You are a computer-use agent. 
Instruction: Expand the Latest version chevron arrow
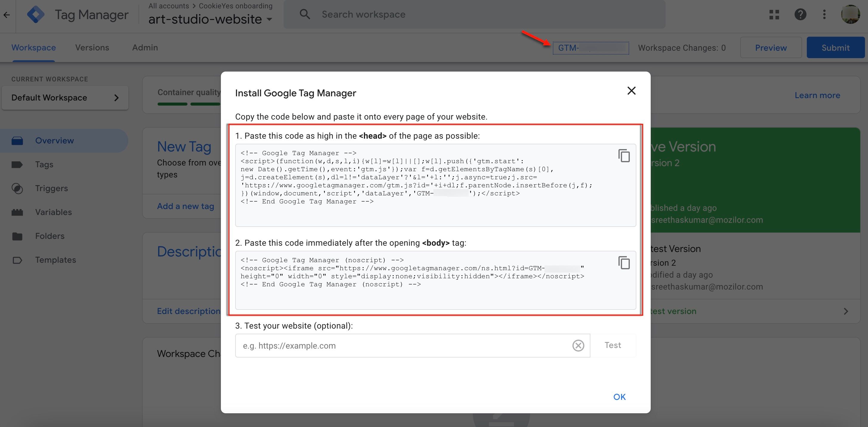(x=846, y=311)
